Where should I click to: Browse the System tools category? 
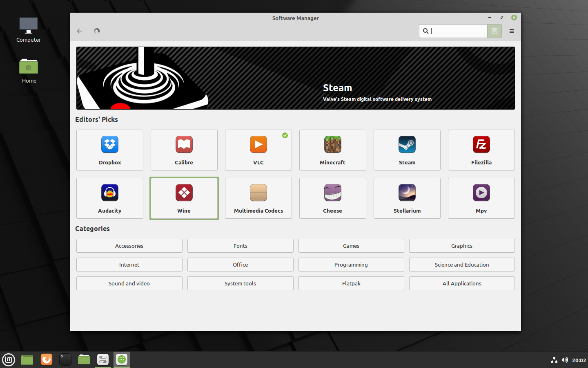point(241,283)
